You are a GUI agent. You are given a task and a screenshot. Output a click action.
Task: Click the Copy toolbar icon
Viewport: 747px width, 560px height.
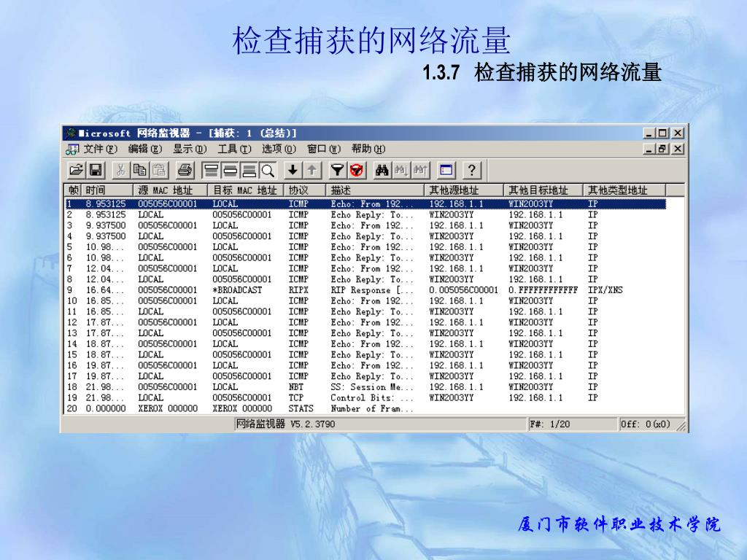pyautogui.click(x=139, y=170)
